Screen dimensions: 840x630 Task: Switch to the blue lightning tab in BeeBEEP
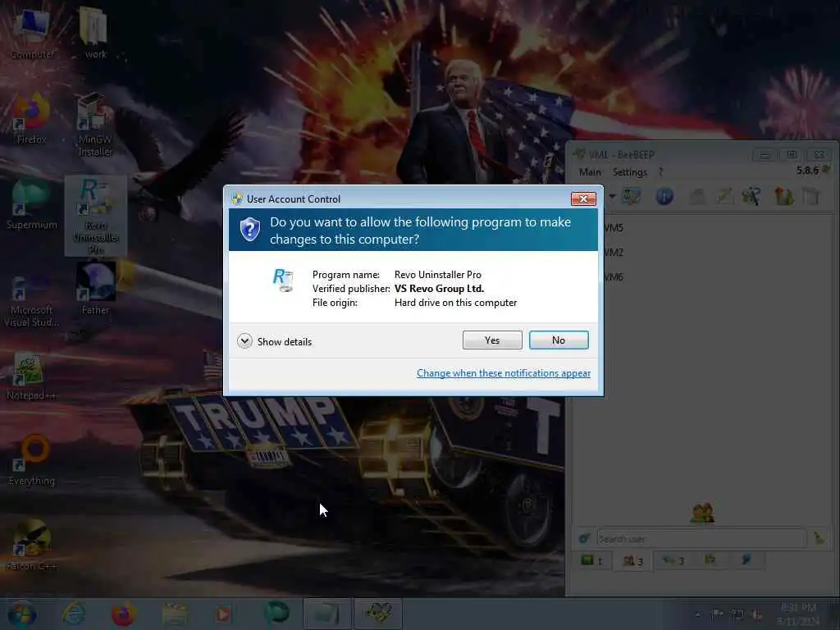click(746, 559)
